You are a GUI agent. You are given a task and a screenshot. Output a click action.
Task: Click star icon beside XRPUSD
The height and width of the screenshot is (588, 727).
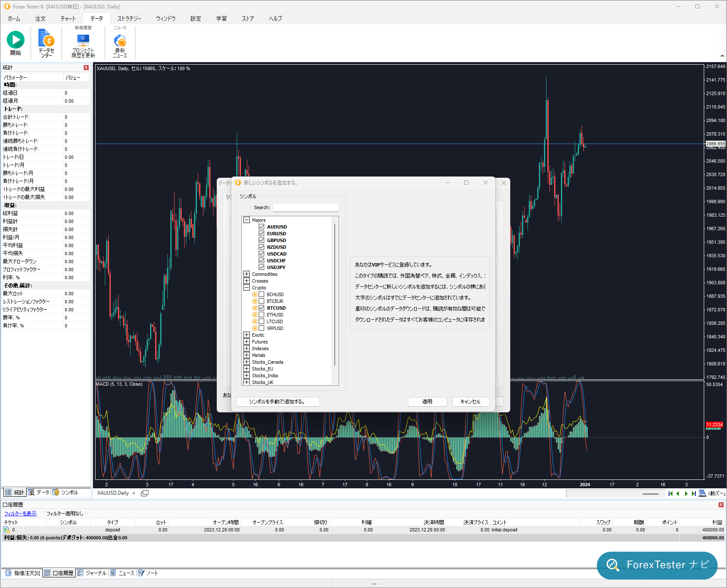coord(255,328)
